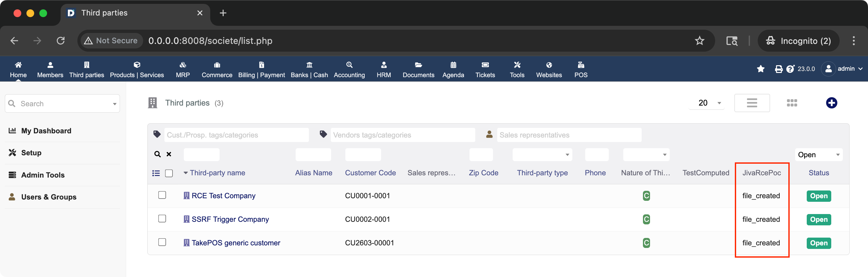
Task: Sort by Status column header
Action: click(x=818, y=173)
